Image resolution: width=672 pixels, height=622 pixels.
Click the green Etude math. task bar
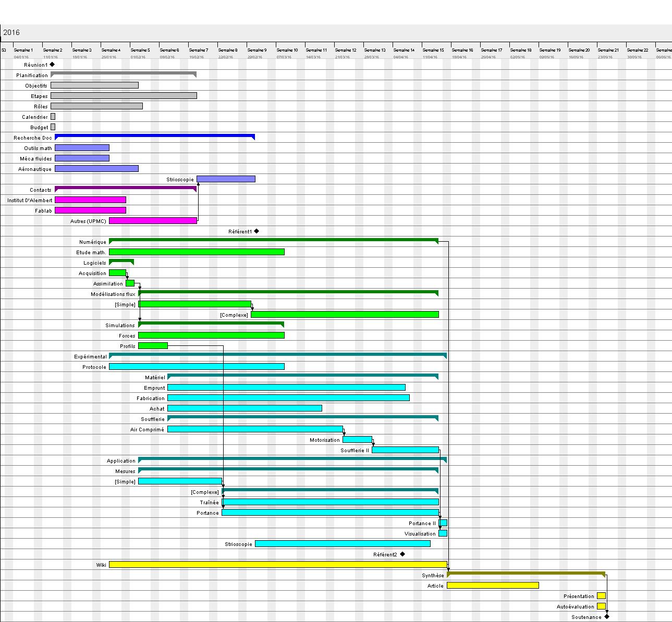click(x=197, y=252)
